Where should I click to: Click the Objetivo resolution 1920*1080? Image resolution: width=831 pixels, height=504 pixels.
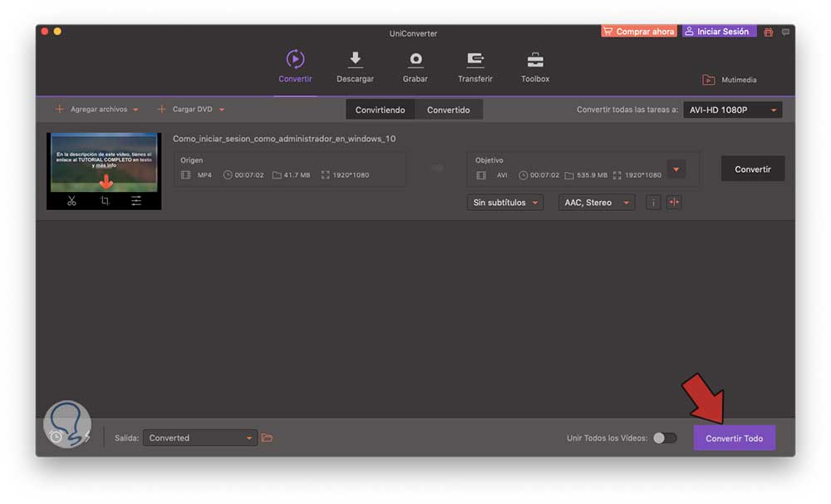click(x=643, y=175)
